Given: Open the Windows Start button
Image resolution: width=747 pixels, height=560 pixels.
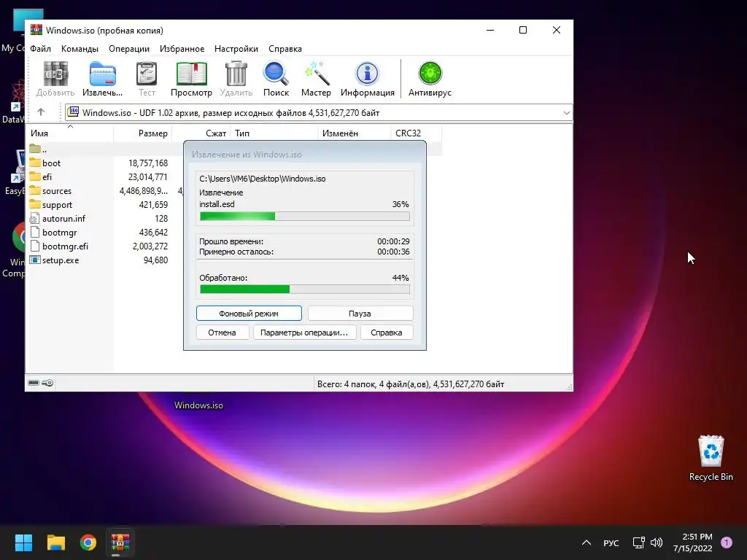Looking at the screenshot, I should click(23, 542).
